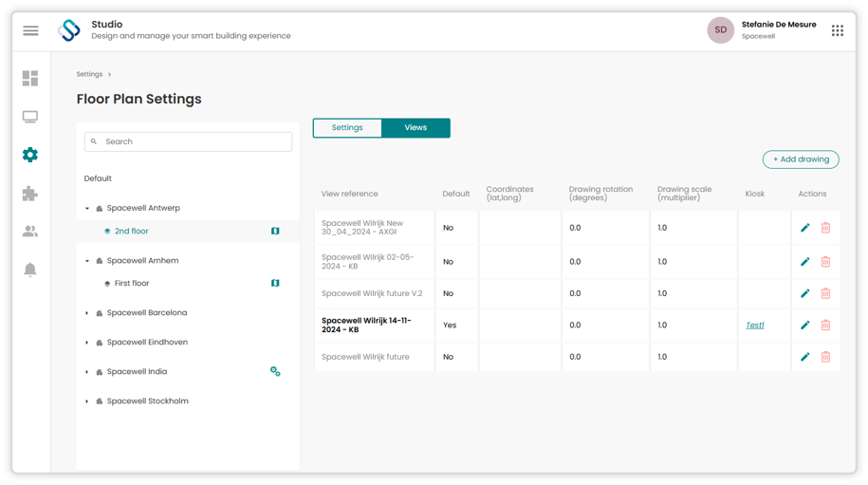Delete Spacewell Wilrijk 14-11-2024 - KB view
Viewport: 868px width, 485px height.
pyautogui.click(x=825, y=325)
